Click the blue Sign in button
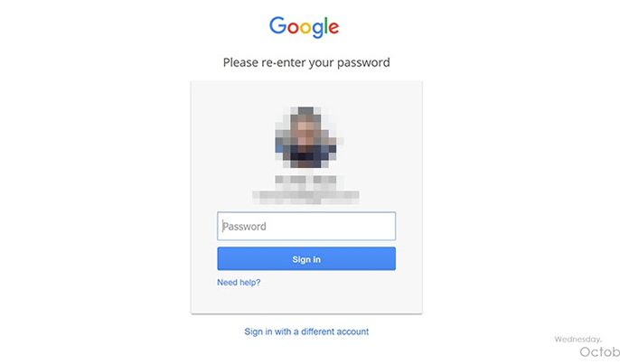620x364 pixels. [x=306, y=259]
